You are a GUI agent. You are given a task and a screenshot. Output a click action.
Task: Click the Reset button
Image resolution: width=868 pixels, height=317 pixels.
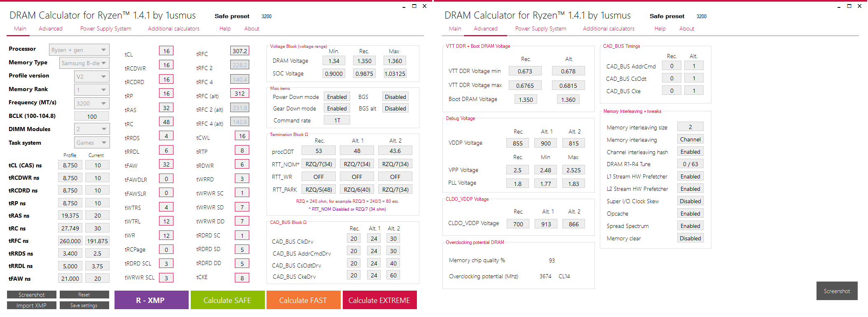pos(84,295)
